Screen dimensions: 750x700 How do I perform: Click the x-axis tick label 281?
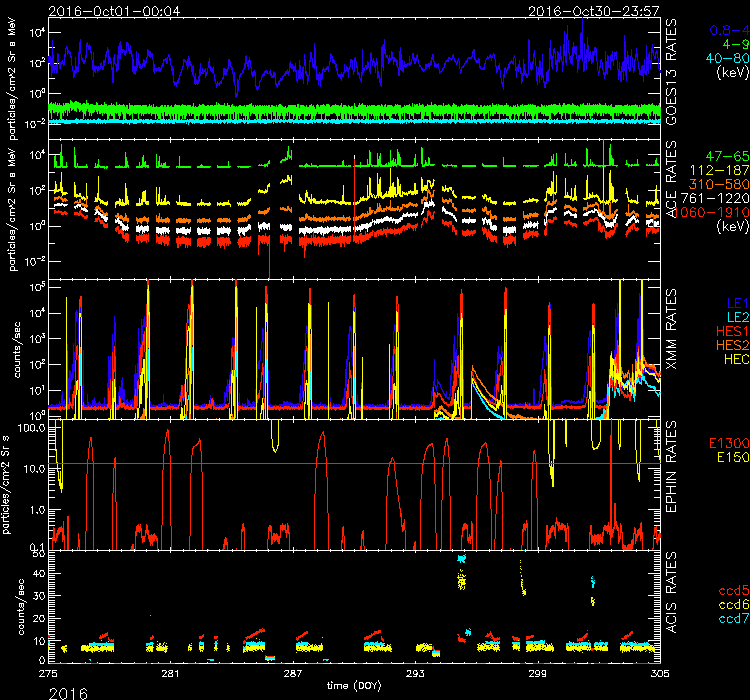(x=170, y=674)
